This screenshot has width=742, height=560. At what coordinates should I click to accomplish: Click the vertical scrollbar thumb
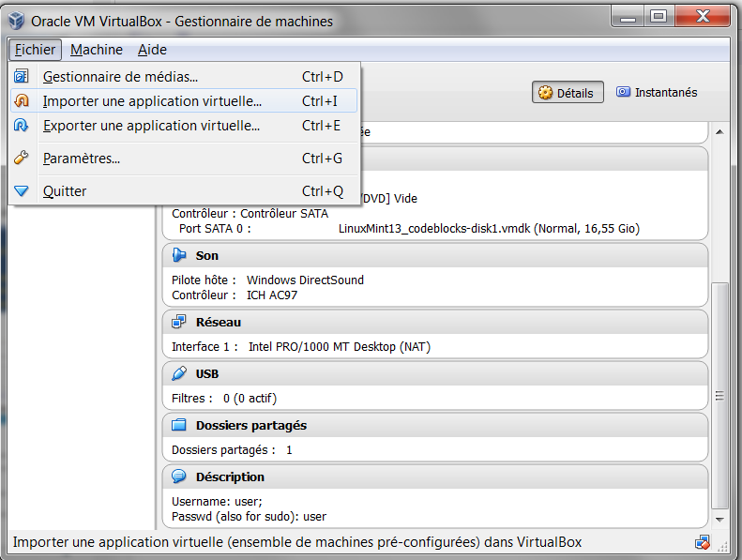pos(719,396)
